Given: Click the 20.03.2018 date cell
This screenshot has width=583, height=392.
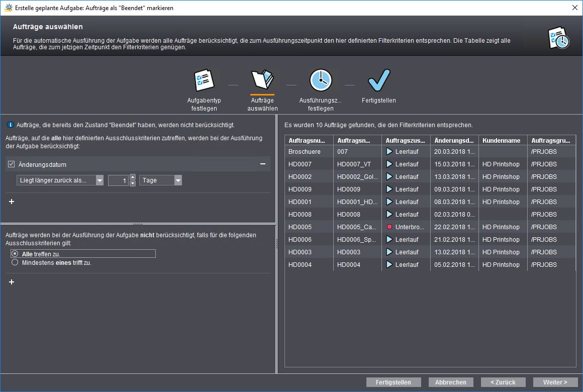Looking at the screenshot, I should coord(454,151).
